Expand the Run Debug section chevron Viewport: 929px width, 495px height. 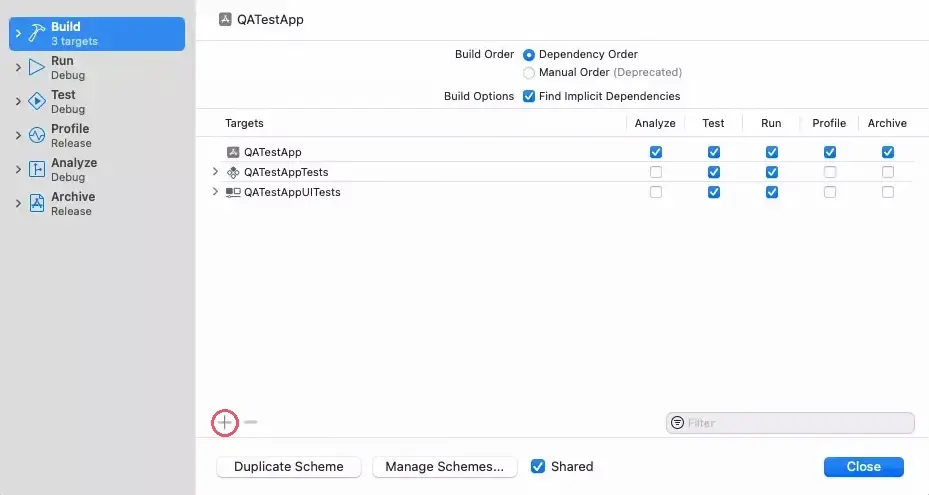[17, 68]
